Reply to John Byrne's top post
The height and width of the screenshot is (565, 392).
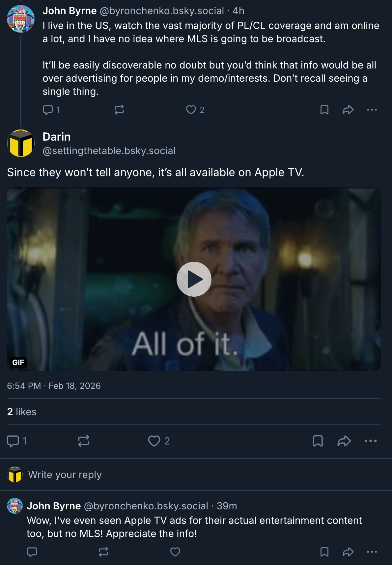pos(48,110)
